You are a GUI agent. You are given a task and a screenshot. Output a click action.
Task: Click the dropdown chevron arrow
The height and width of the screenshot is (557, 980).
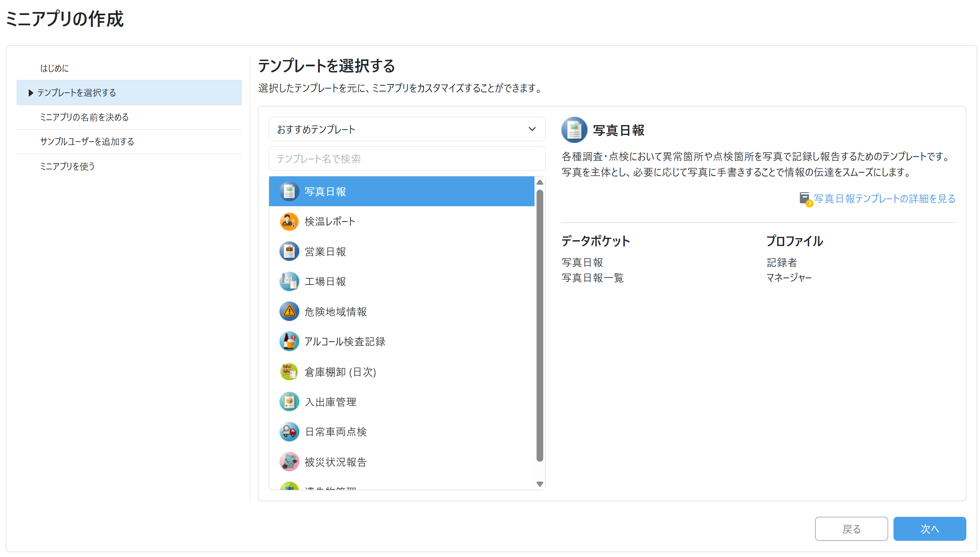[x=532, y=129]
